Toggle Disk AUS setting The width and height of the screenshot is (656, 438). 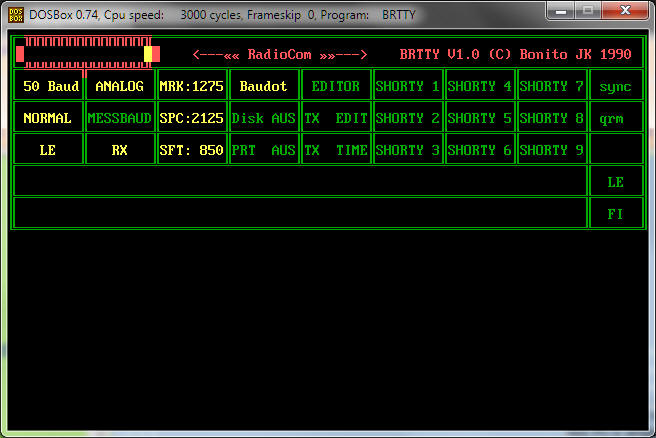pos(264,118)
